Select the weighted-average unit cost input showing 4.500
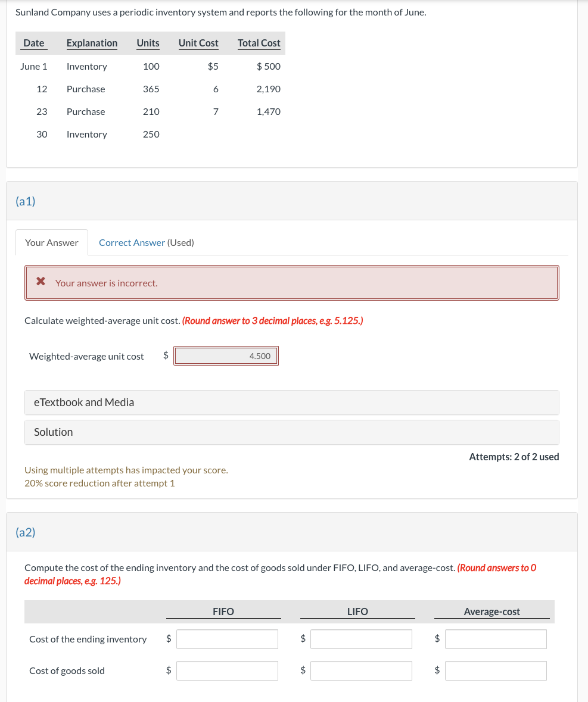This screenshot has width=588, height=702. 226,355
